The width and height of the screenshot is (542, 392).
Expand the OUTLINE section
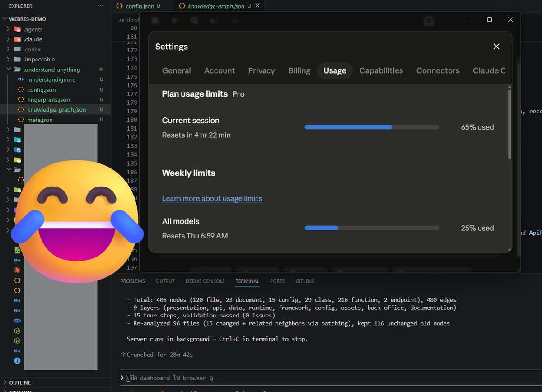pos(5,383)
